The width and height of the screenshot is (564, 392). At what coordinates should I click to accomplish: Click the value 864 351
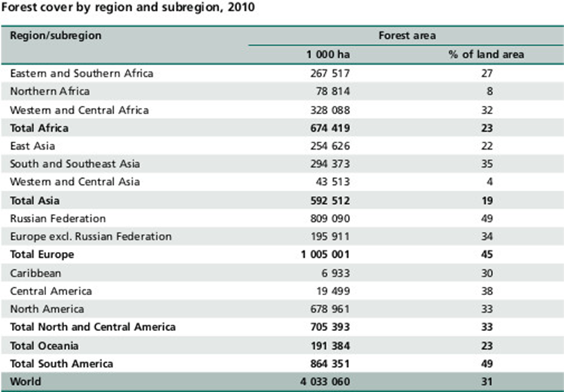(330, 364)
